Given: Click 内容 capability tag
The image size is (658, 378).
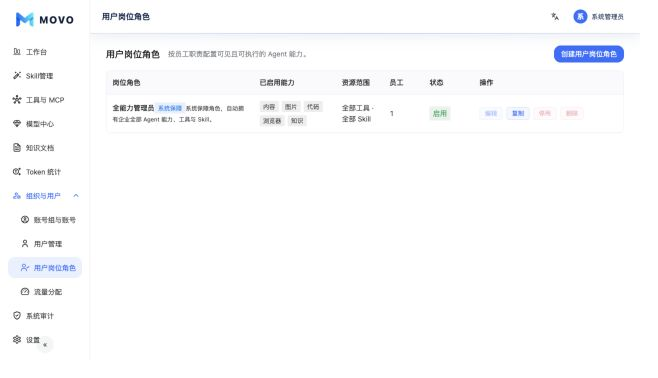Looking at the screenshot, I should [x=269, y=107].
